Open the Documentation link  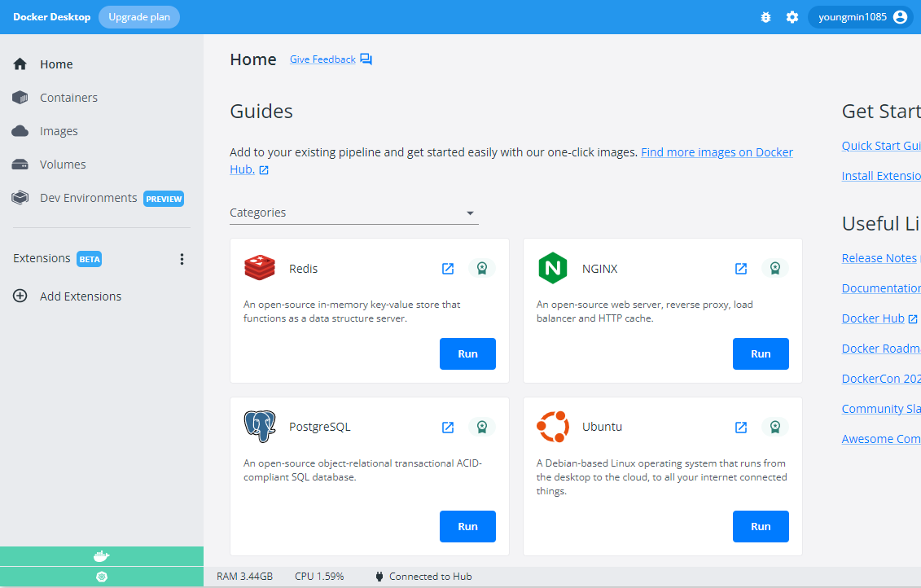(881, 287)
